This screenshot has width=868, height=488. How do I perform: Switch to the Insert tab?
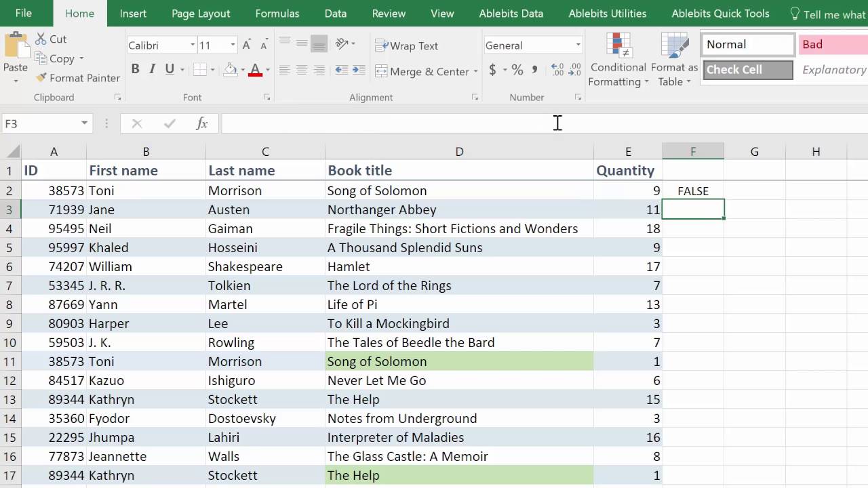tap(133, 14)
